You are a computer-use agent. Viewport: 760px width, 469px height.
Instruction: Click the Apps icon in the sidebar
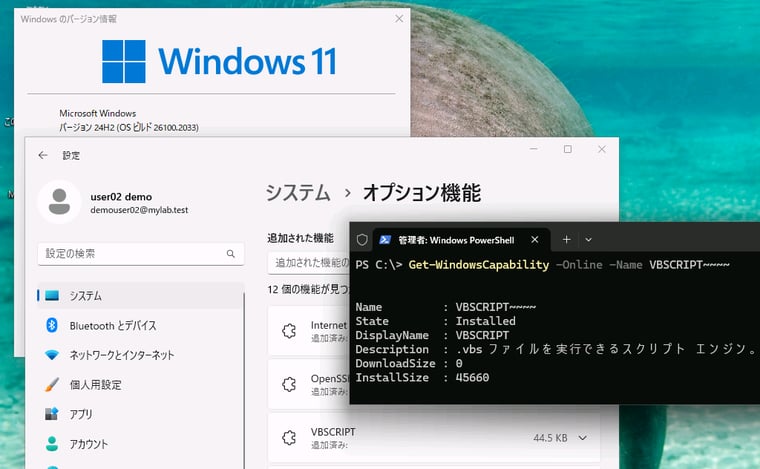52,414
